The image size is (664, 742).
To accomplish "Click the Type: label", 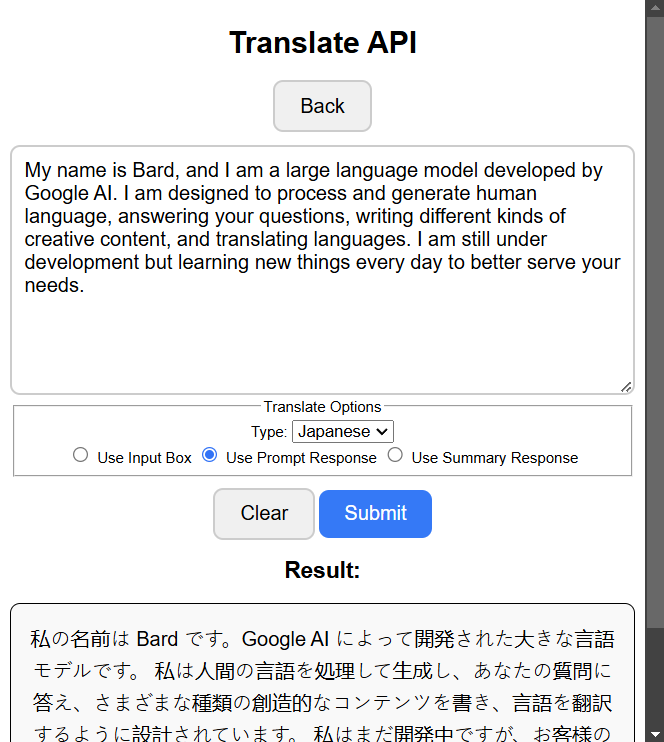I will tap(269, 432).
